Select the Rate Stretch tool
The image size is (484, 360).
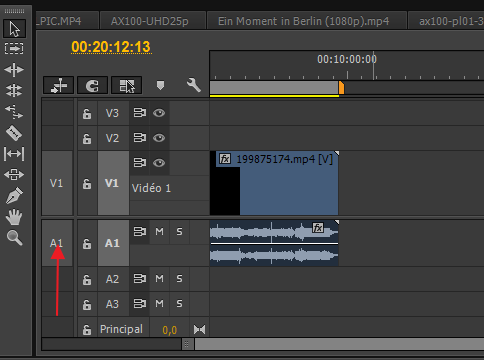click(x=14, y=112)
